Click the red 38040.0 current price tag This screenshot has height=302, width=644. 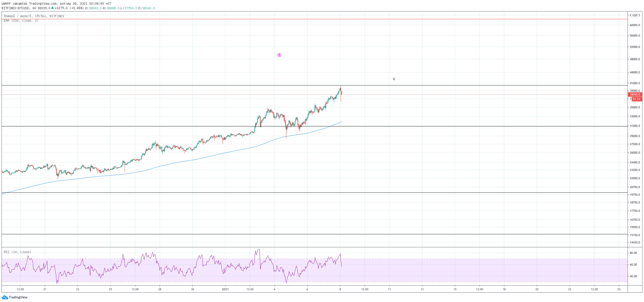click(635, 94)
